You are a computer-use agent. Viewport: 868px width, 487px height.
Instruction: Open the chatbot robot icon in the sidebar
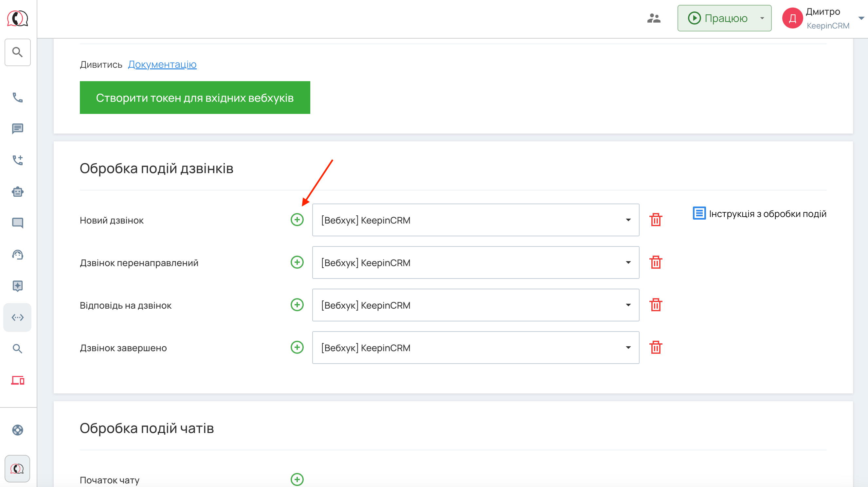(x=18, y=191)
